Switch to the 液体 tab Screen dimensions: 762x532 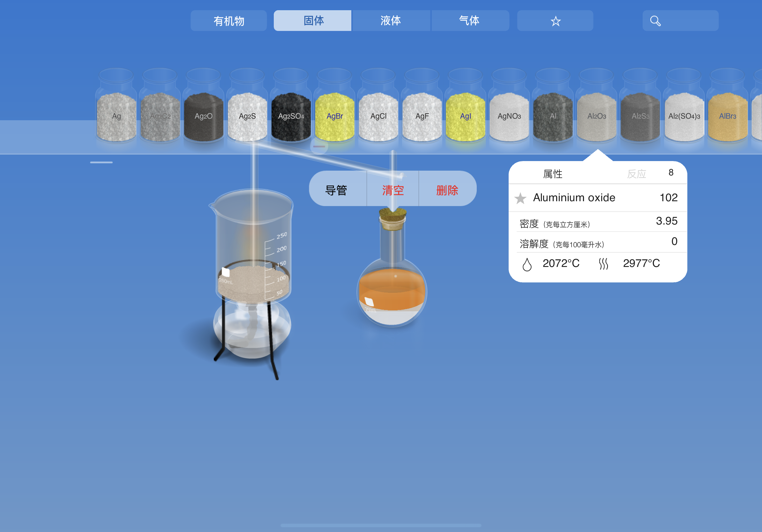point(391,21)
